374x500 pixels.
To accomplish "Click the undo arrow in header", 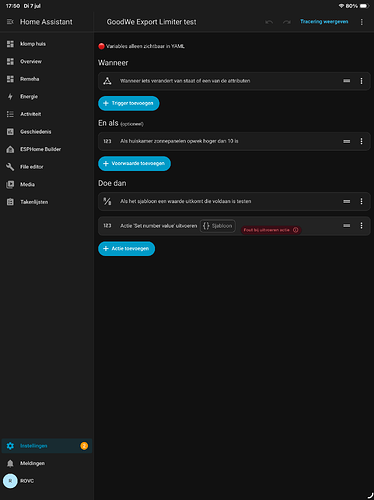I will (x=269, y=22).
